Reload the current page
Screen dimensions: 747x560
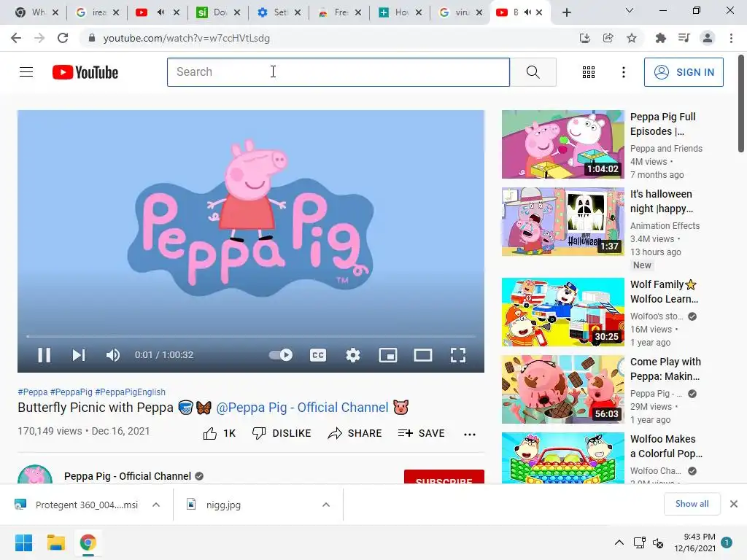point(63,38)
